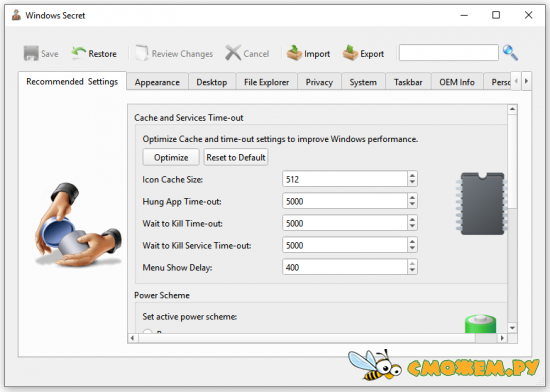
Task: Click the Menu Show Delay field
Action: point(345,268)
